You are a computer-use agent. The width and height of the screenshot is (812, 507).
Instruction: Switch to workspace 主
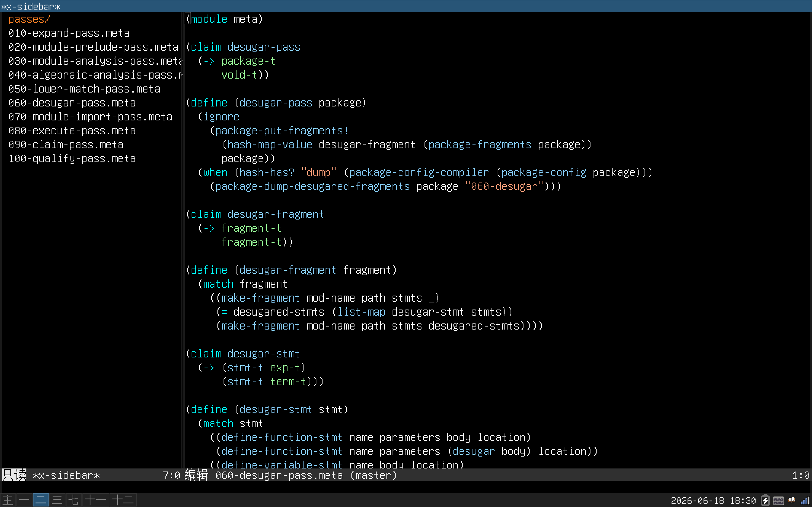pyautogui.click(x=8, y=500)
